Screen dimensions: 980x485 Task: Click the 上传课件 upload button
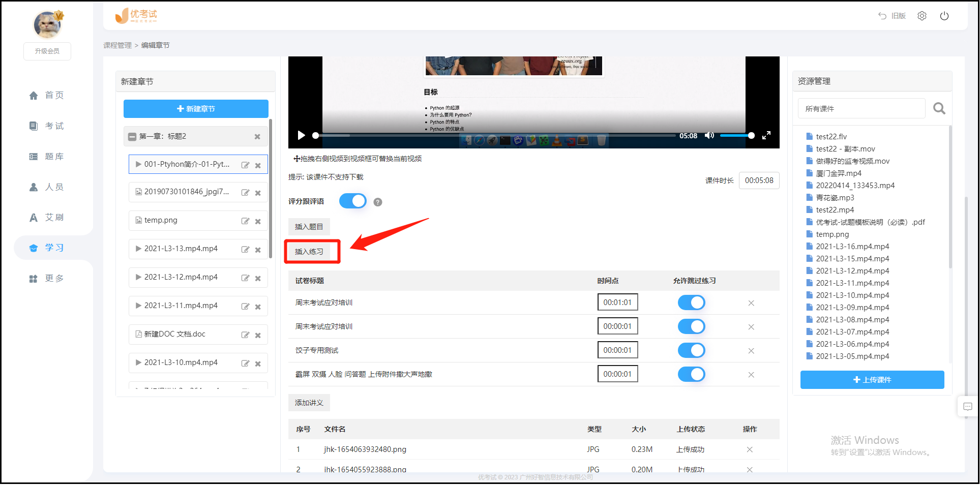pyautogui.click(x=872, y=380)
